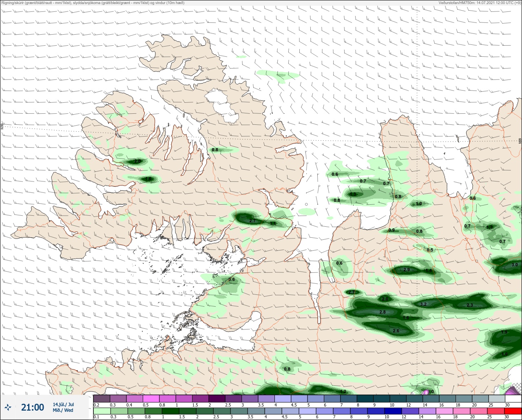The height and width of the screenshot is (420, 522).
Task: Click the 21:00 forecast time display
Action: [33, 407]
